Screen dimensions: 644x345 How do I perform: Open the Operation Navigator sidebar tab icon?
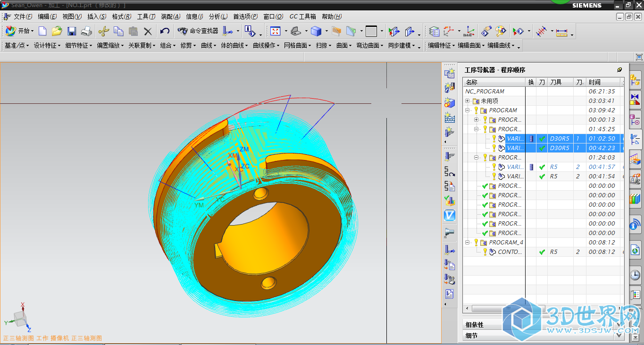point(635,139)
